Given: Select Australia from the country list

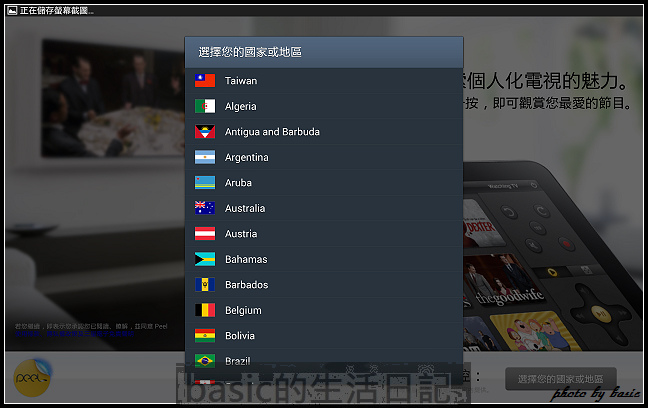Looking at the screenshot, I should 324,208.
